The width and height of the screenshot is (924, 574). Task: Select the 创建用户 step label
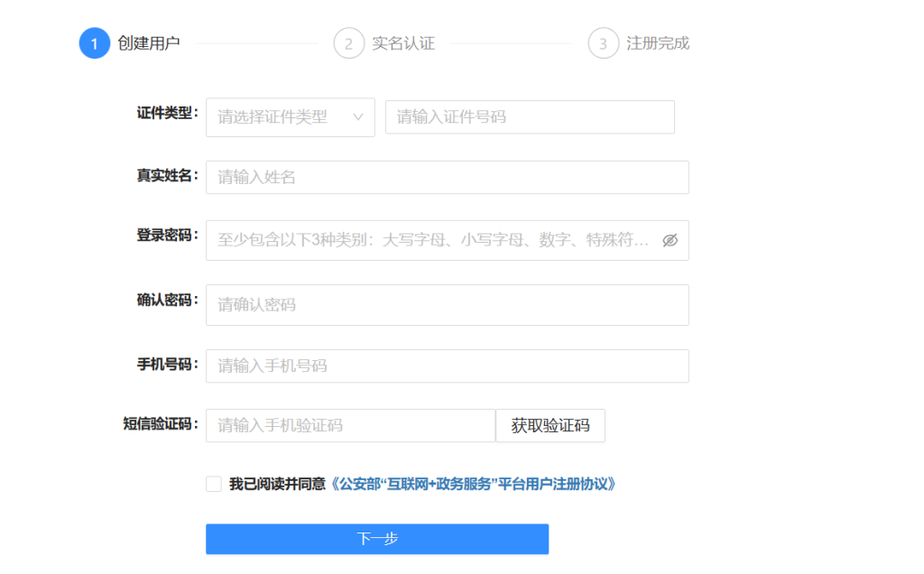pos(149,43)
